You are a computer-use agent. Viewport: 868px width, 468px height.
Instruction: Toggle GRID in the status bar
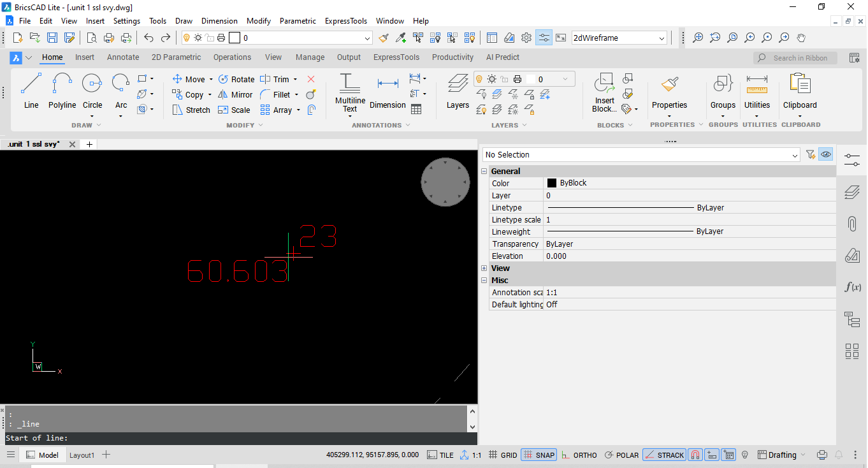click(x=502, y=455)
